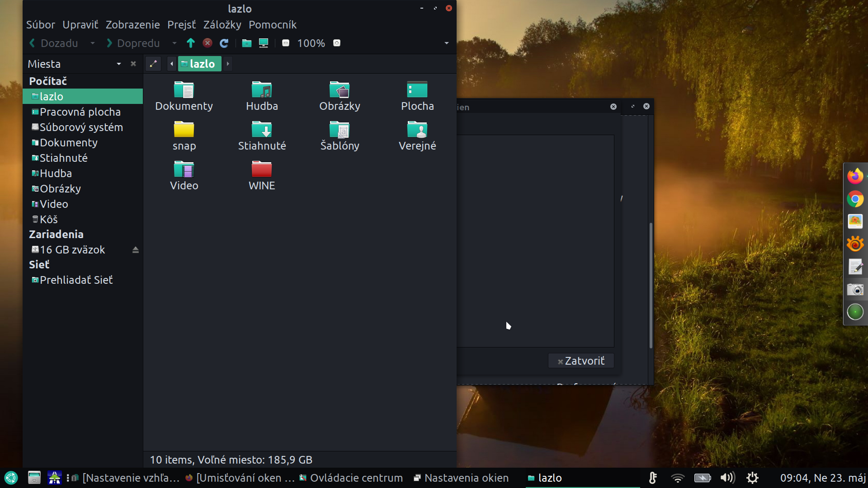The width and height of the screenshot is (868, 488).
Task: Click the reload icon in toolbar
Action: [224, 43]
